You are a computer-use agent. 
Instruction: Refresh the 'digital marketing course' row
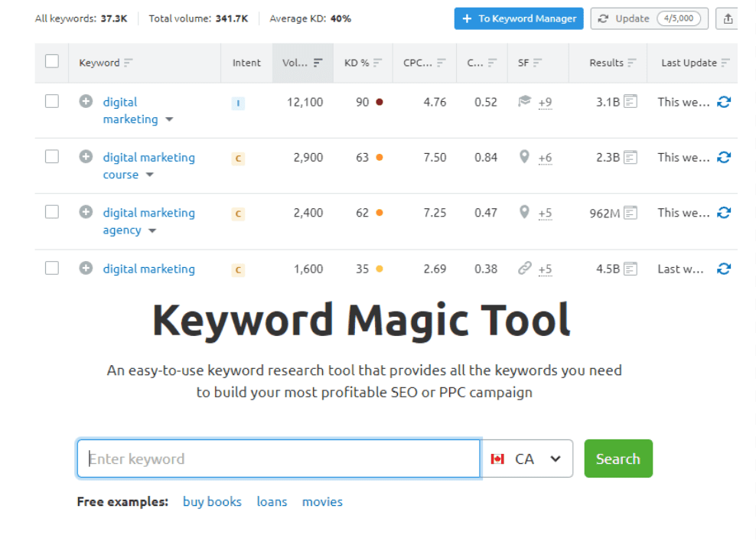click(x=724, y=157)
